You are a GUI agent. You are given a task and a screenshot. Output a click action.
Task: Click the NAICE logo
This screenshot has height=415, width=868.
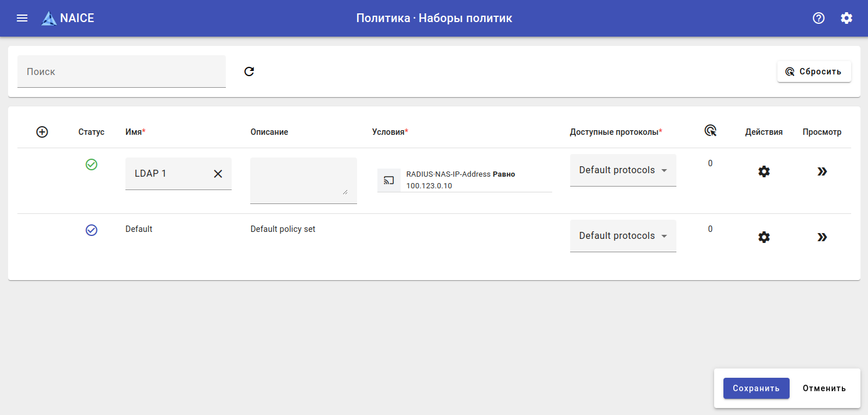click(x=68, y=18)
